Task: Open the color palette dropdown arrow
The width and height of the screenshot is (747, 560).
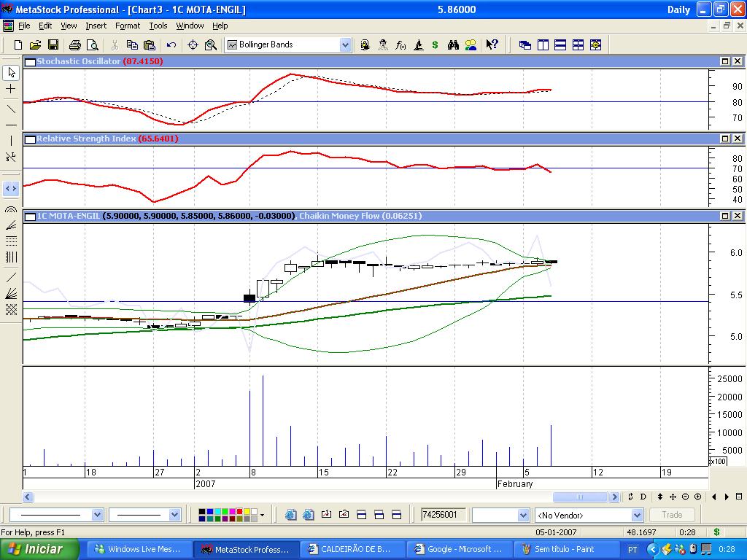Action: click(x=262, y=516)
